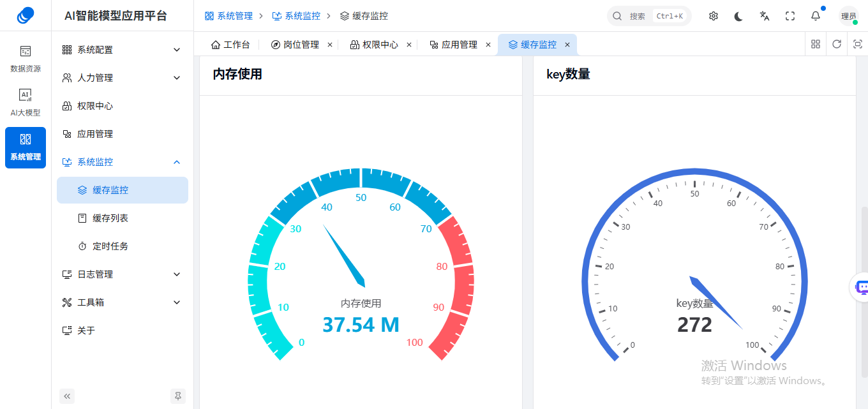Close the 权限中心 tab

[409, 45]
